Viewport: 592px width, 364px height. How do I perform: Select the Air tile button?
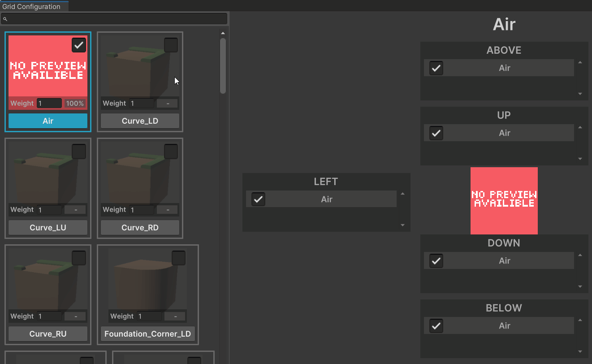(x=48, y=121)
